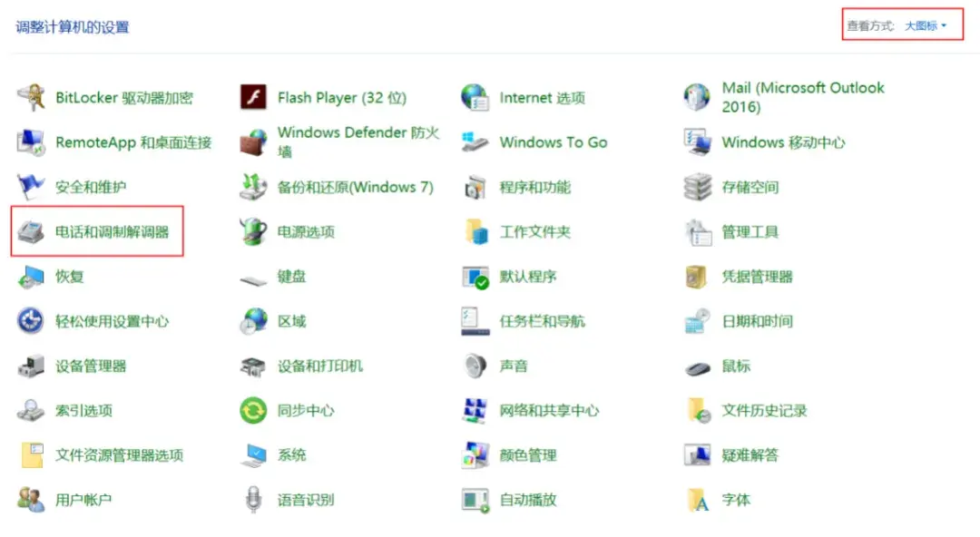
Task: Click the 恢复 icon
Action: point(31,277)
